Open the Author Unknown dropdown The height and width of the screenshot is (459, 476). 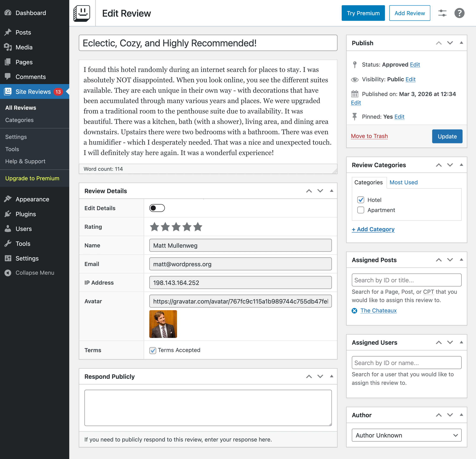point(406,435)
